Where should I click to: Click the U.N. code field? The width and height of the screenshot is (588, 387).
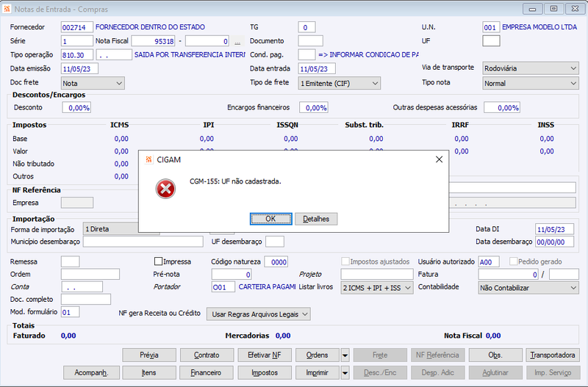(x=491, y=27)
